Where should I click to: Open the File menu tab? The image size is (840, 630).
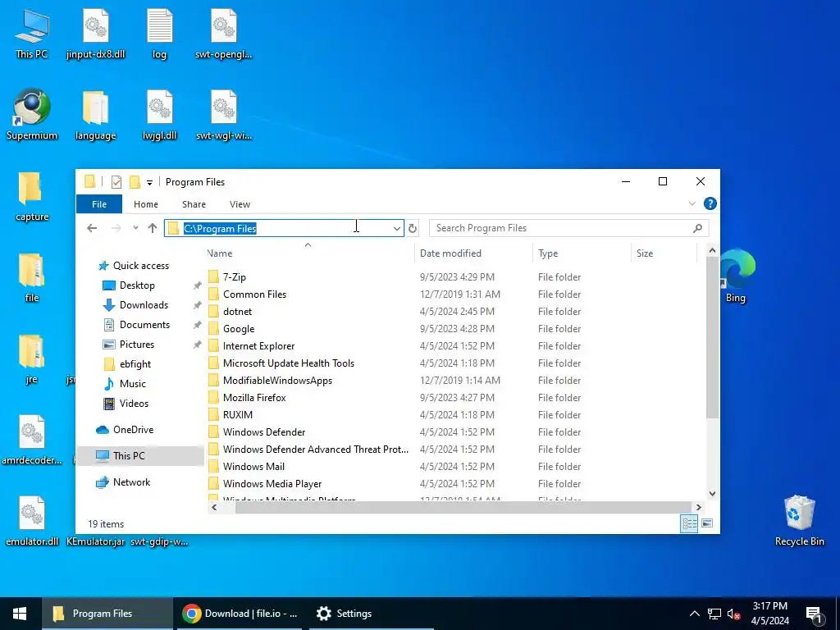(99, 204)
